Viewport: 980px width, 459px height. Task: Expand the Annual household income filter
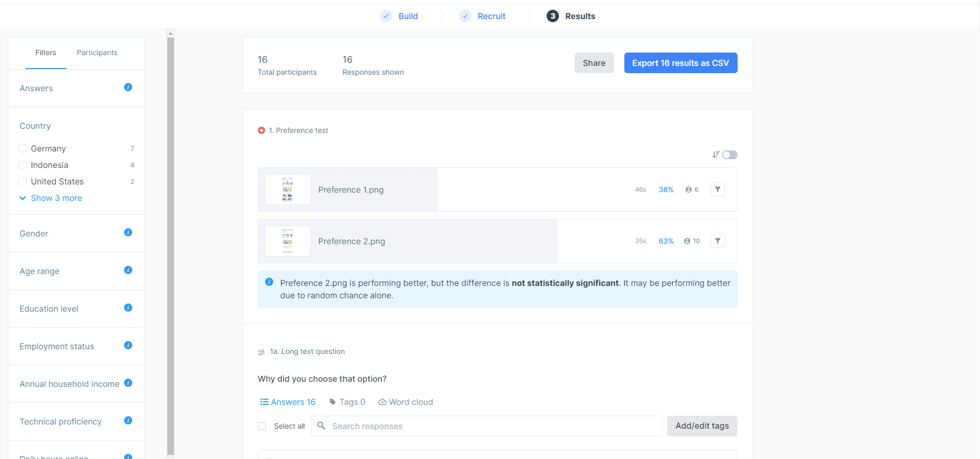click(x=69, y=384)
